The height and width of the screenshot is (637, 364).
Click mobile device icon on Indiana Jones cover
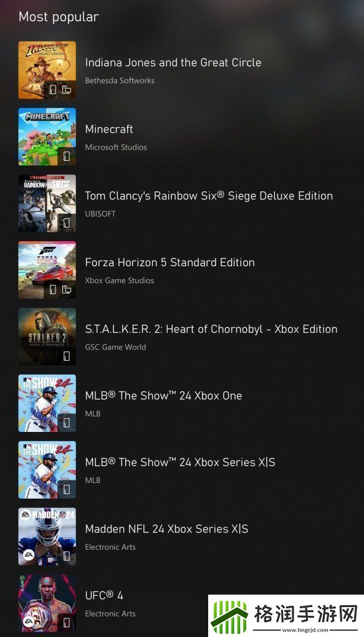[53, 89]
